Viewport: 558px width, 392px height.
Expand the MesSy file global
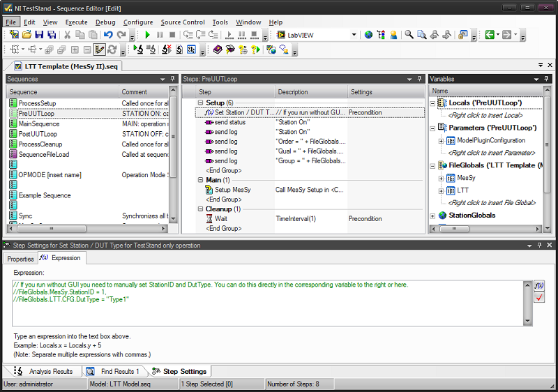click(441, 179)
